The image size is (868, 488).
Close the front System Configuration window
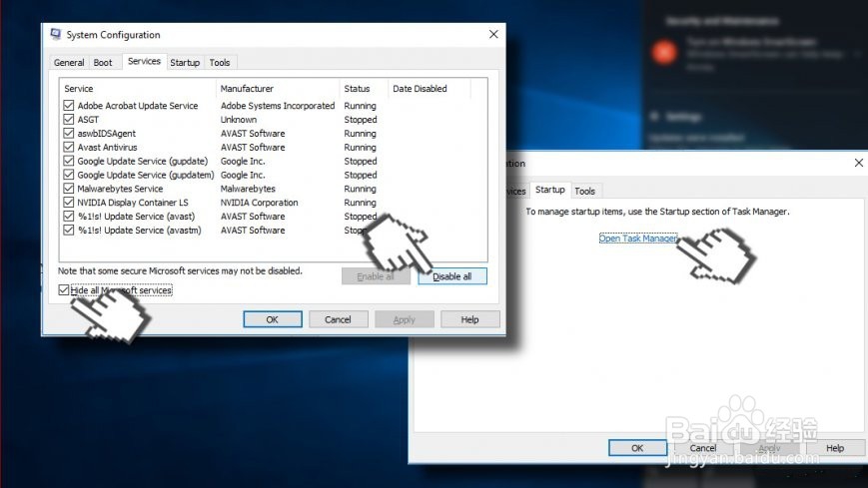tap(493, 34)
